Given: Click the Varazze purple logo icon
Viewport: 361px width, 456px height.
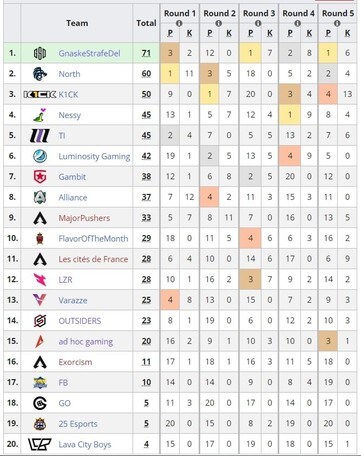Looking at the screenshot, I should tap(40, 300).
